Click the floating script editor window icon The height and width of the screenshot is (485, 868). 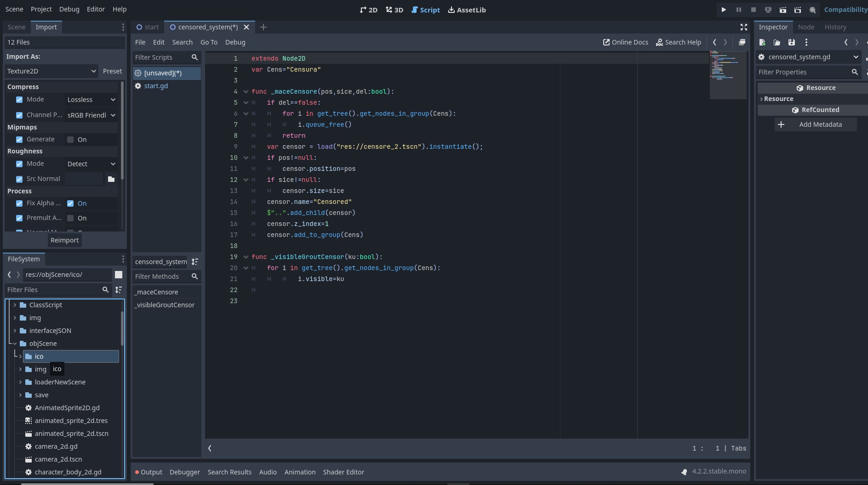click(742, 42)
